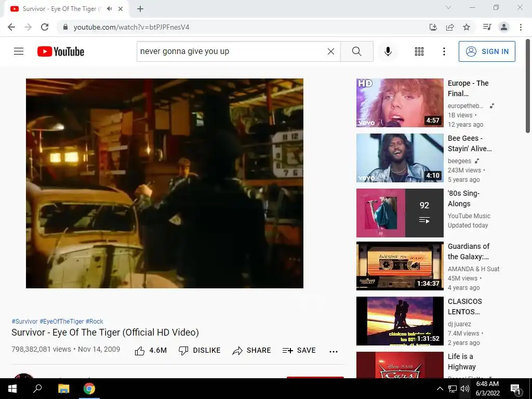Open the tab search chevron

point(448,7)
